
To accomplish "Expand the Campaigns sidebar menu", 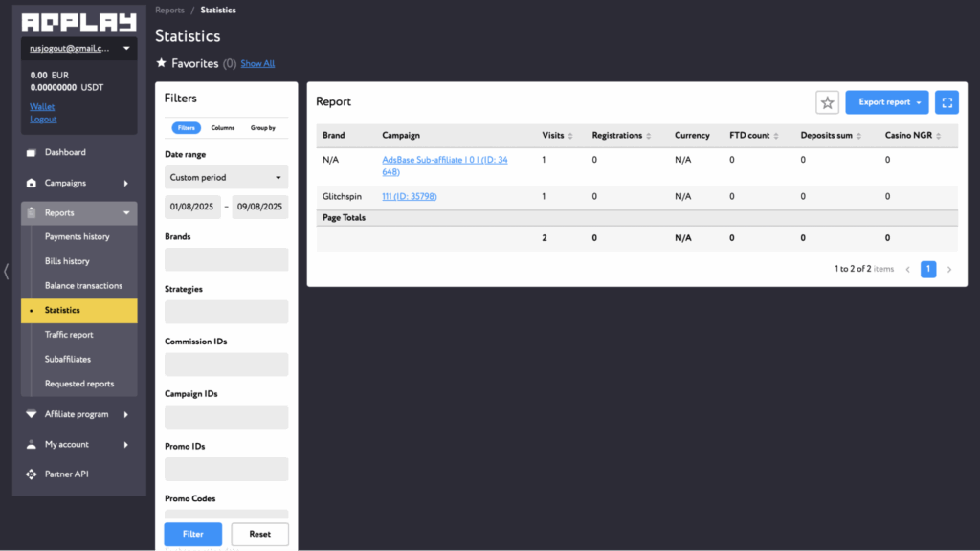I will pyautogui.click(x=79, y=183).
